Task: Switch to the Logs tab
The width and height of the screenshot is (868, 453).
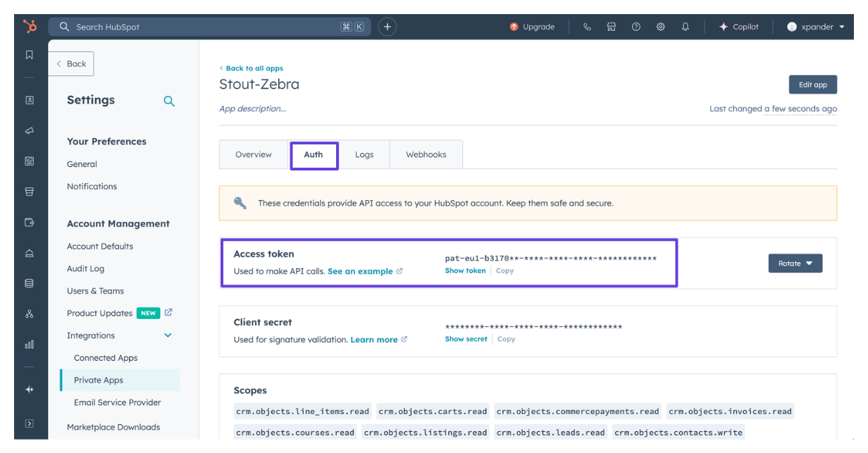Action: coord(364,155)
